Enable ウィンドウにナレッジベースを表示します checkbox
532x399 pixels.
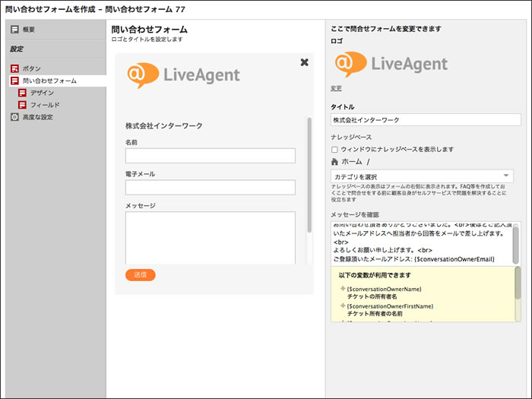coord(334,149)
